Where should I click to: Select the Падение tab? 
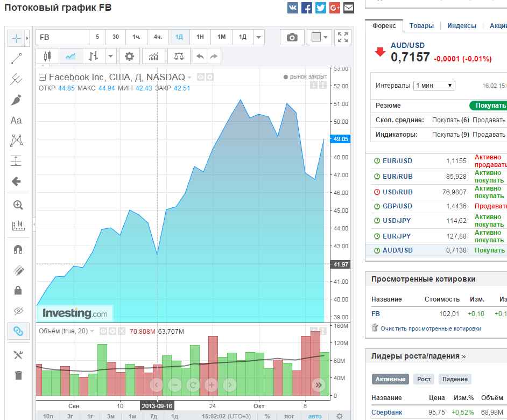click(x=455, y=379)
